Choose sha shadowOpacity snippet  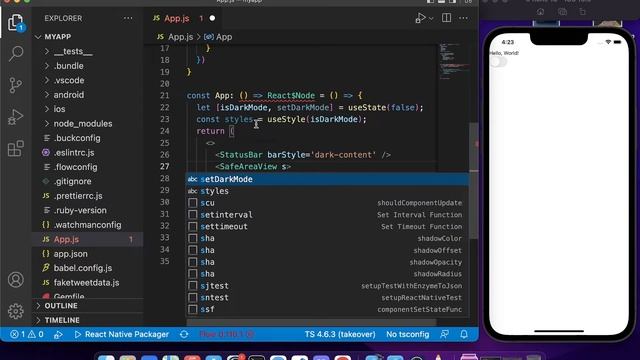tap(327, 262)
